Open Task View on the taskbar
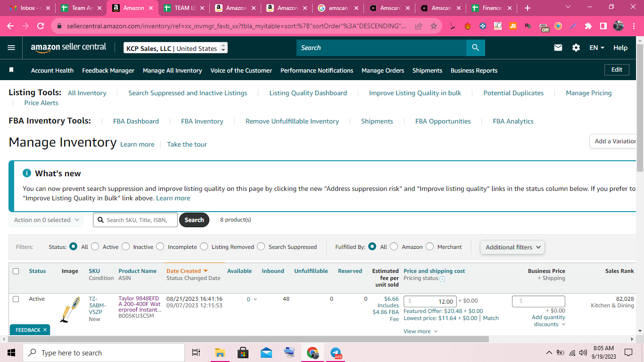This screenshot has width=644, height=362. 196,353
